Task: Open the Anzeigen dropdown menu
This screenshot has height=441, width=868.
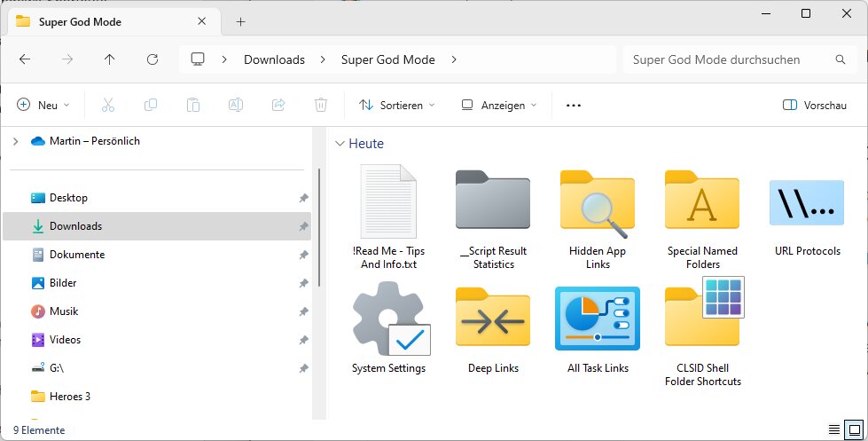Action: click(x=499, y=105)
